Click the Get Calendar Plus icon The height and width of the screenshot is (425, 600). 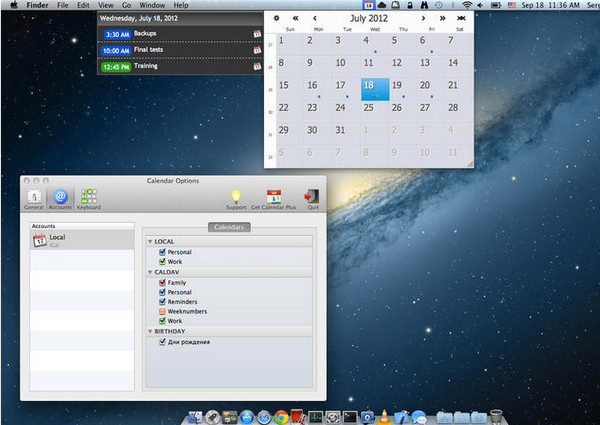pyautogui.click(x=274, y=199)
